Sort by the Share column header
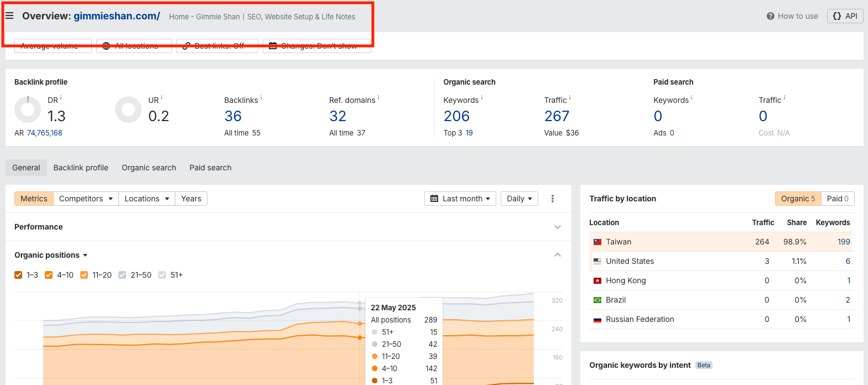This screenshot has height=385, width=868. pyautogui.click(x=797, y=222)
